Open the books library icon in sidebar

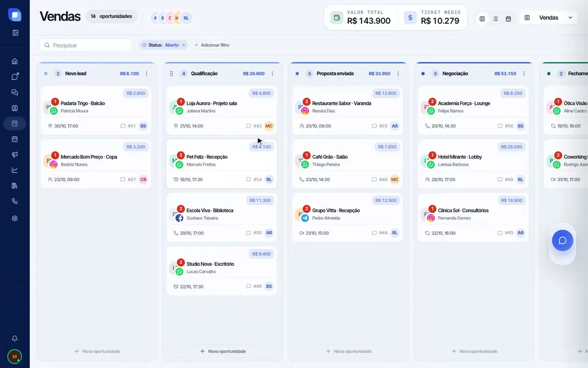tap(15, 186)
